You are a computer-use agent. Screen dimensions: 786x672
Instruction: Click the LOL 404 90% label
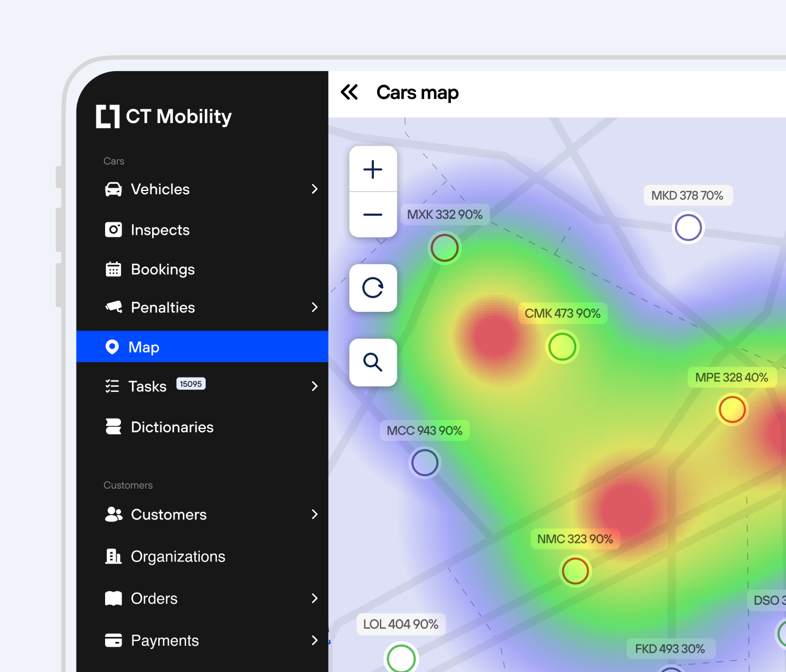click(x=401, y=624)
